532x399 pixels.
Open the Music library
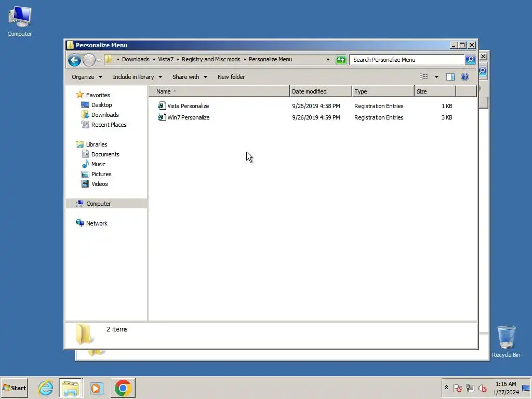98,164
